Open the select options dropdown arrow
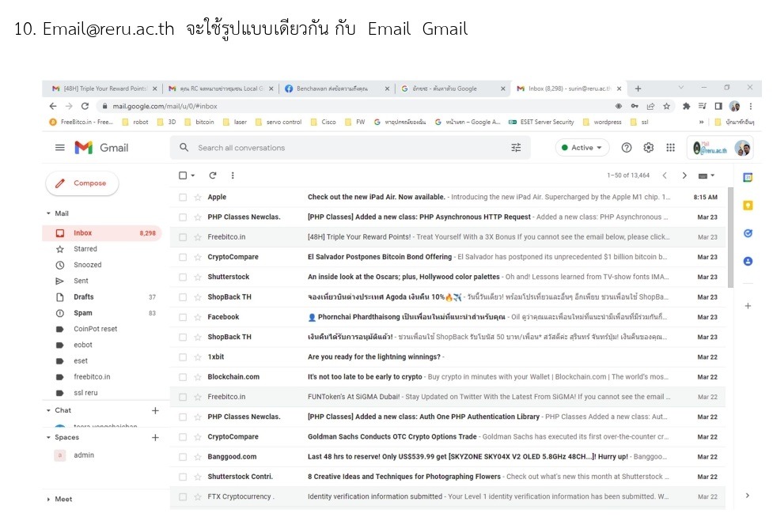This screenshot has height=532, width=773. pos(193,175)
